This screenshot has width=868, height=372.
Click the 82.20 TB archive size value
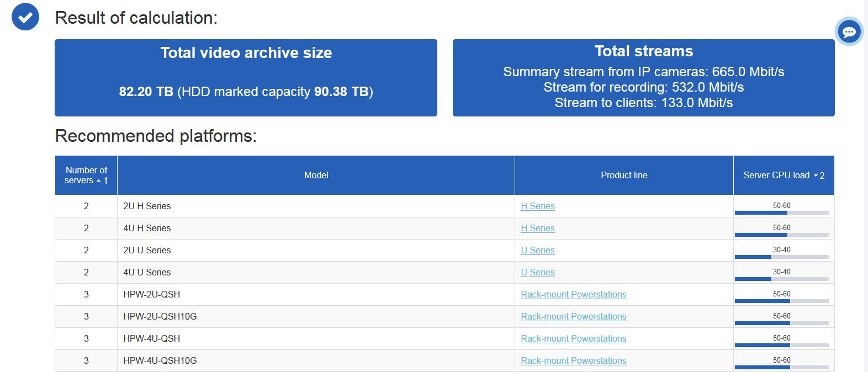(146, 92)
